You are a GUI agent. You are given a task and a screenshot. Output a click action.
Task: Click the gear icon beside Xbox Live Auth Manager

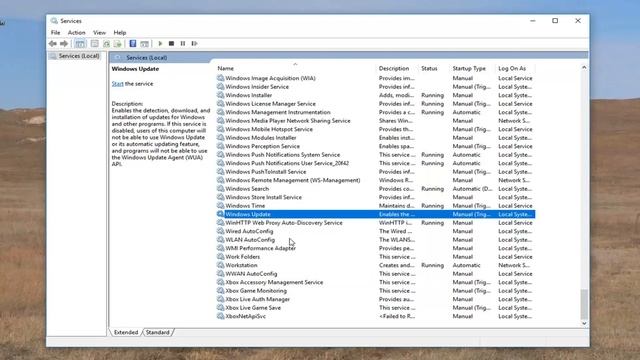(220, 299)
